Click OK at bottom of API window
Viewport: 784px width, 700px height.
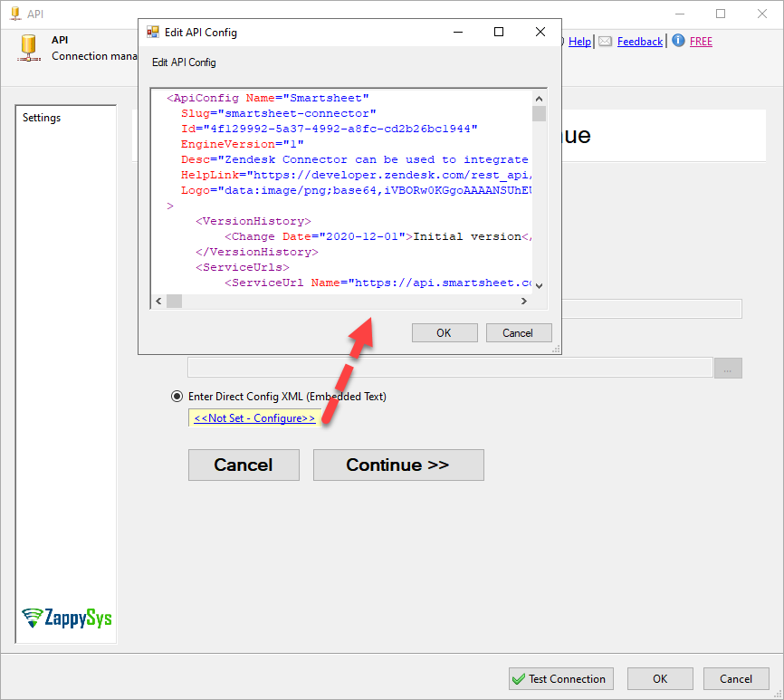click(x=660, y=678)
